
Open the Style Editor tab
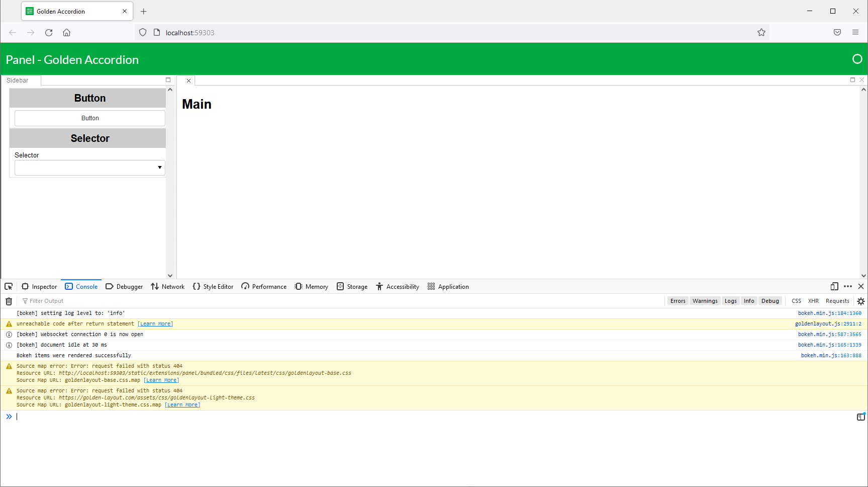(213, 287)
